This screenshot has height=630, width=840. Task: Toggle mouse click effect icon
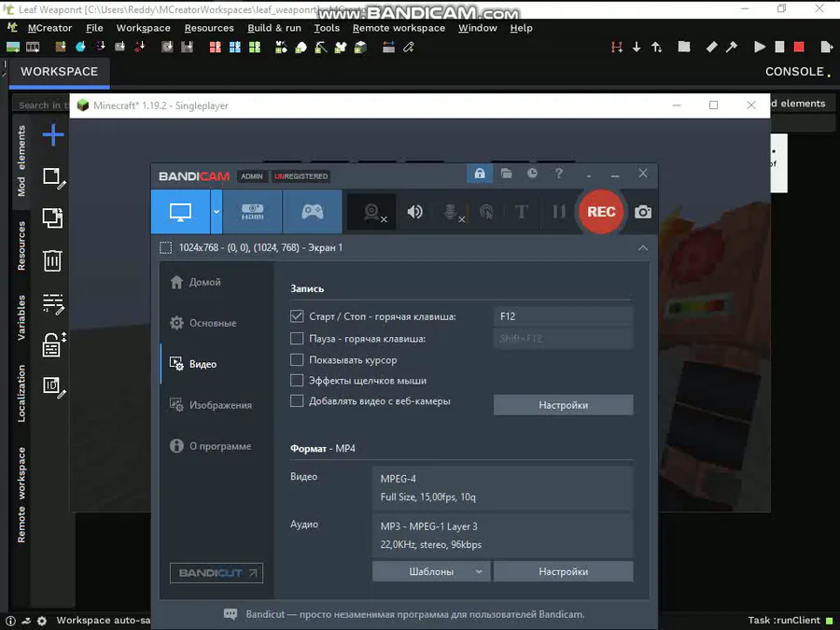click(486, 212)
